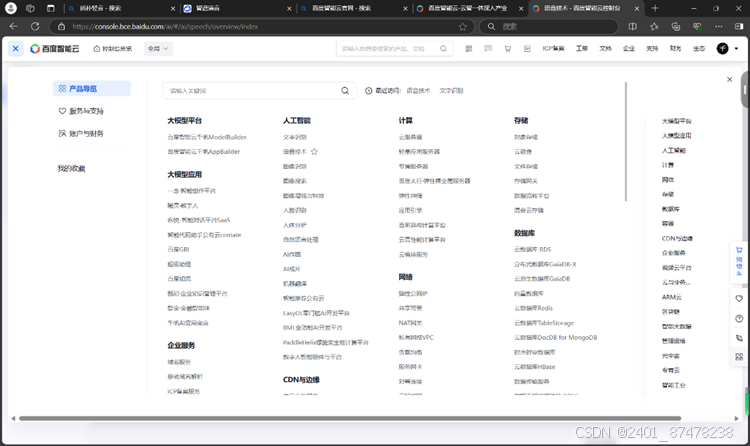Image resolution: width=750 pixels, height=446 pixels.
Task: Bookmark this page with the star icon
Action: click(463, 26)
